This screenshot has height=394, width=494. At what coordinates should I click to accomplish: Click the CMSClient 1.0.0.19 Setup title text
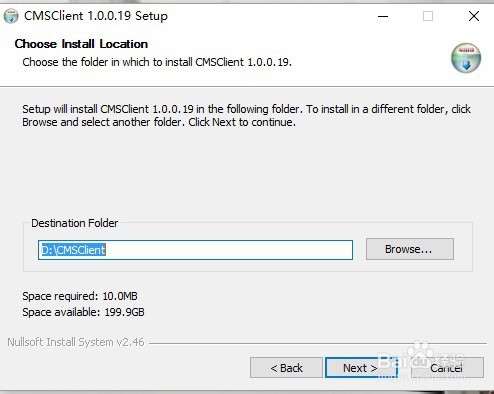[x=96, y=16]
